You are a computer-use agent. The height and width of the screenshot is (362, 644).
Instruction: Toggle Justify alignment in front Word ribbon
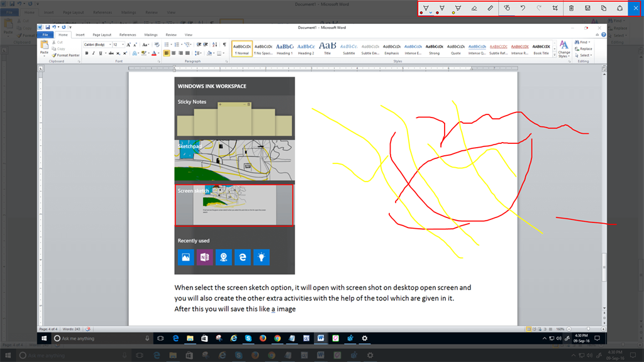(x=187, y=53)
